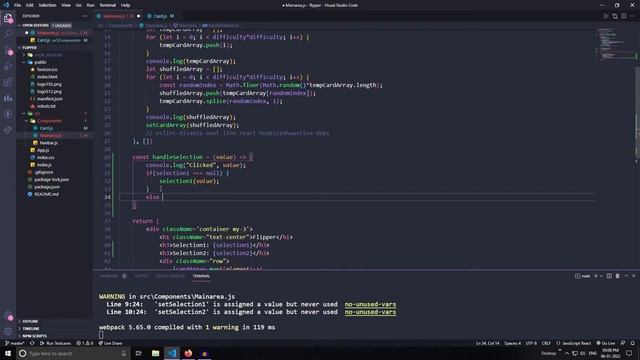Collapse the src folder
The image size is (640, 360).
[33, 113]
